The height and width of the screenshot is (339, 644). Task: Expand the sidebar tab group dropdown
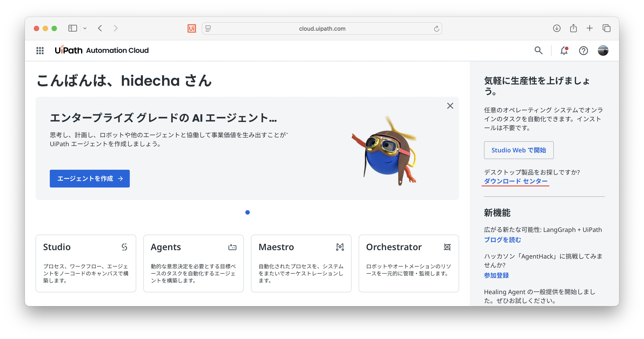[x=85, y=28]
